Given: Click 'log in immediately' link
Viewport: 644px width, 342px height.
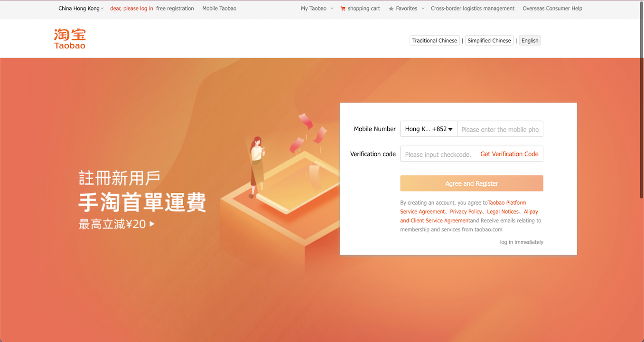Looking at the screenshot, I should click(522, 242).
